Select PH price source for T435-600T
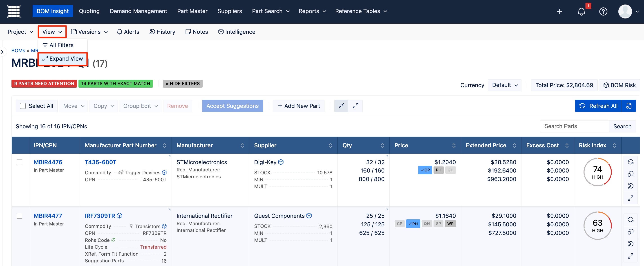The height and width of the screenshot is (266, 644). (438, 170)
